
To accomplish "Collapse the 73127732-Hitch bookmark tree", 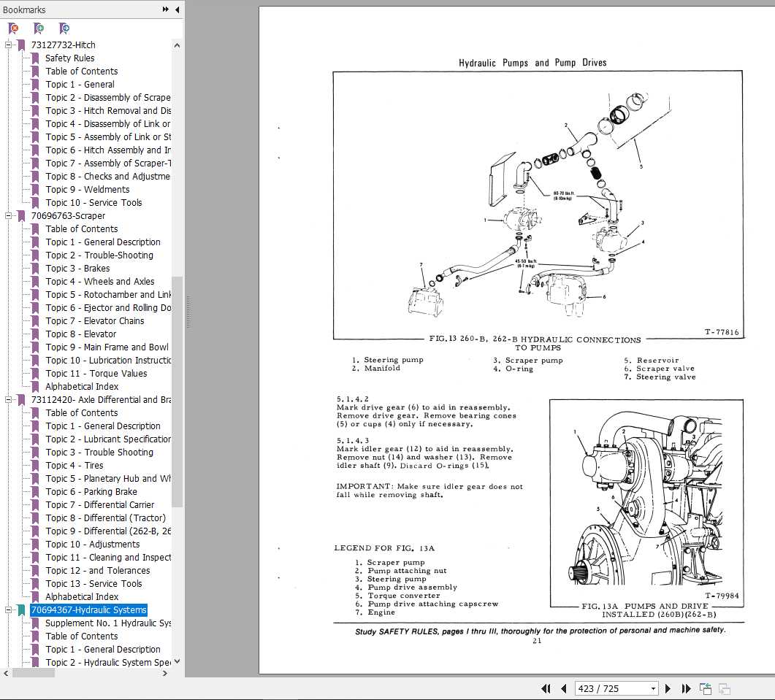I will pyautogui.click(x=9, y=45).
